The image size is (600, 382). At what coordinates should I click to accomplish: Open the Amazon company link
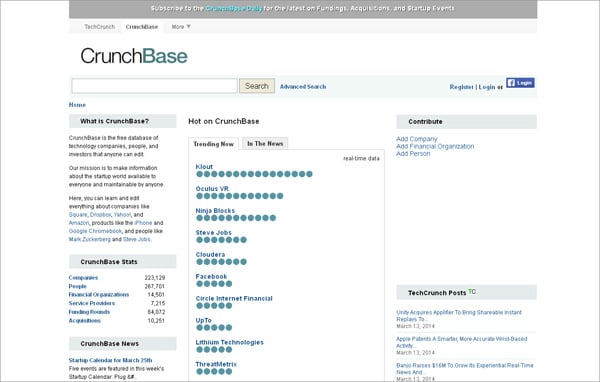point(79,223)
